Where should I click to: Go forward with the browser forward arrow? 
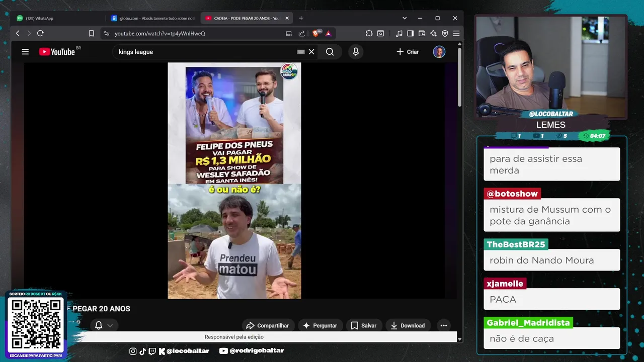tap(29, 33)
